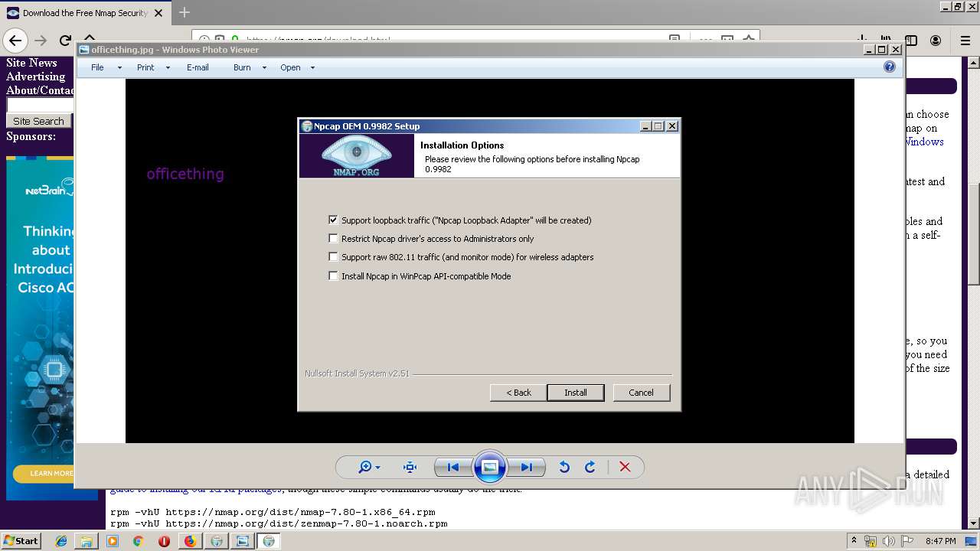Follow the Windows link on the page

(x=924, y=142)
